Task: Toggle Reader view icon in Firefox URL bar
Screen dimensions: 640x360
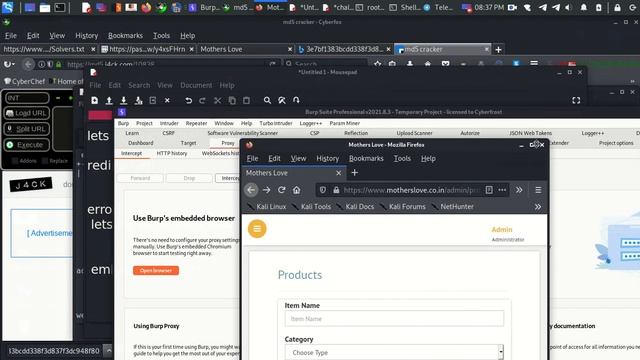Action: tap(489, 190)
